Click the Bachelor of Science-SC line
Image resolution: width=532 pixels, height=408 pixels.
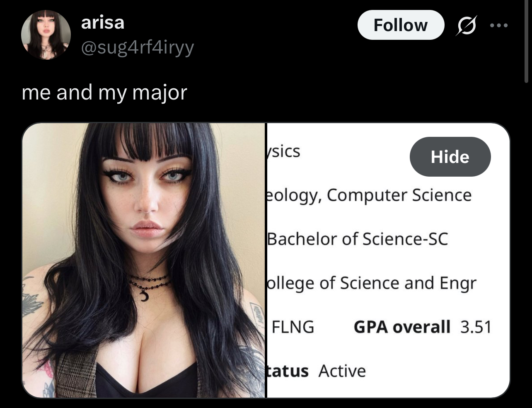point(358,239)
